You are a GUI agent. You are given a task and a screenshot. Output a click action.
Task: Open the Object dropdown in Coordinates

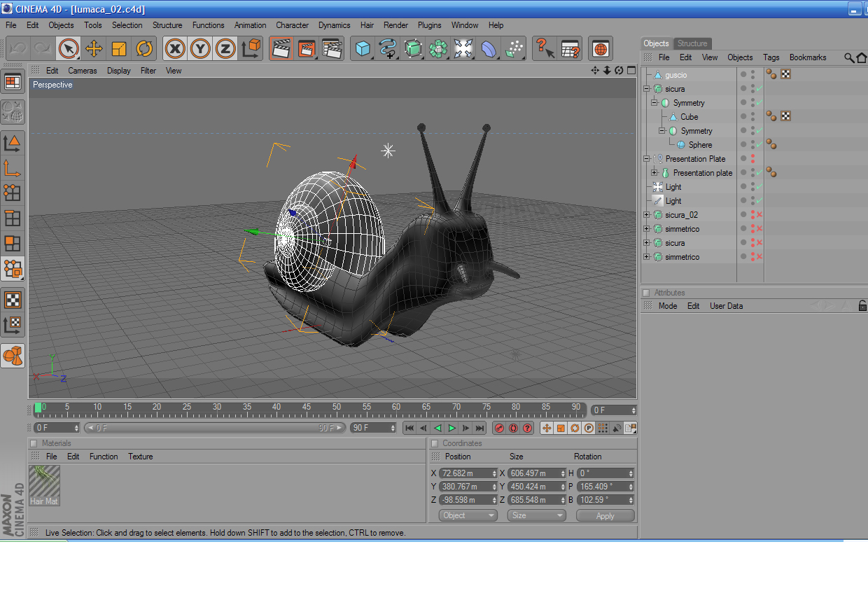(468, 515)
